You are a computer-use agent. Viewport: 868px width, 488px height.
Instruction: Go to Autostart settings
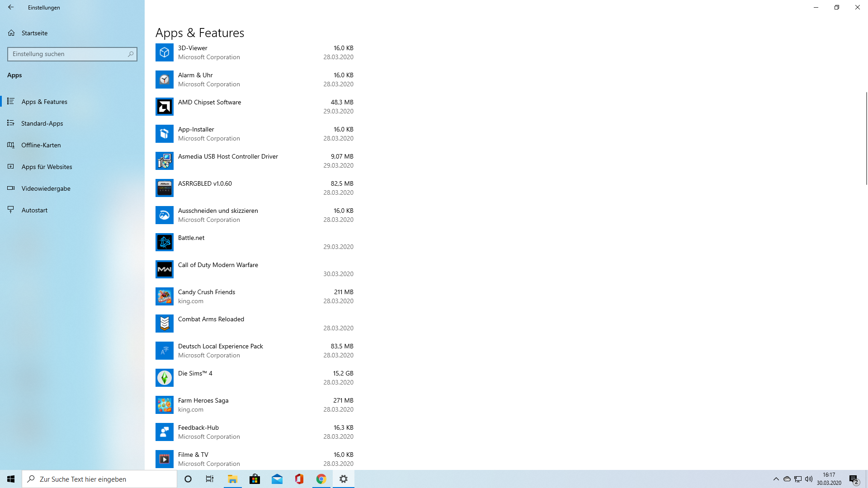(x=34, y=210)
